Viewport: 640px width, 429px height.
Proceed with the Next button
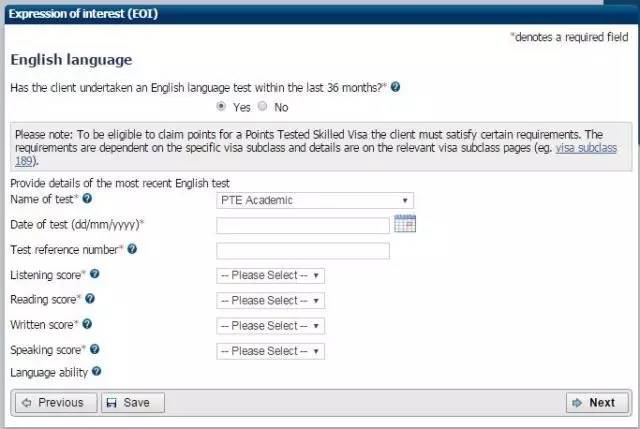(597, 403)
